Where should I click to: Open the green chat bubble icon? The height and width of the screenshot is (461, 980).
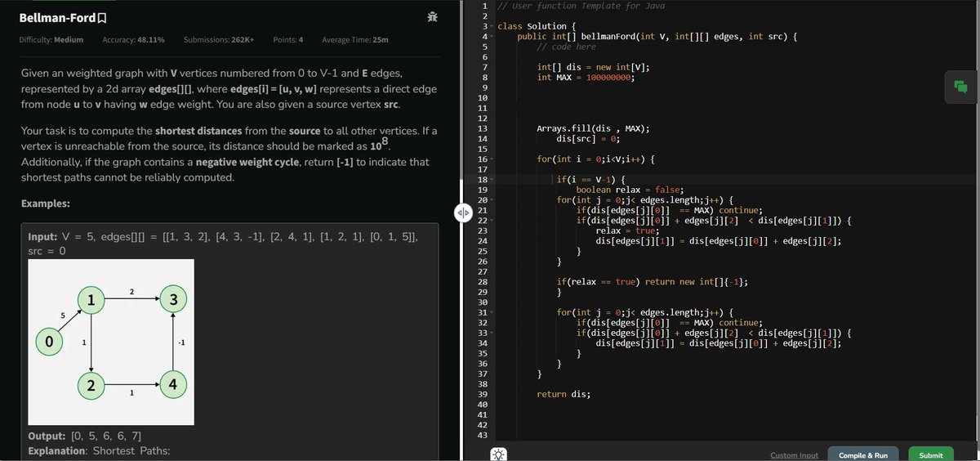(x=960, y=87)
